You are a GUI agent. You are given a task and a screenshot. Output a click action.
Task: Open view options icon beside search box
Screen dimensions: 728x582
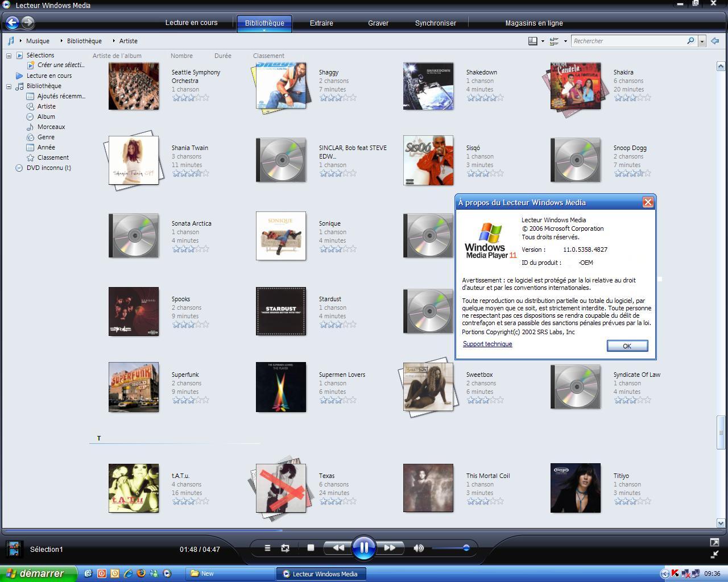tap(554, 41)
